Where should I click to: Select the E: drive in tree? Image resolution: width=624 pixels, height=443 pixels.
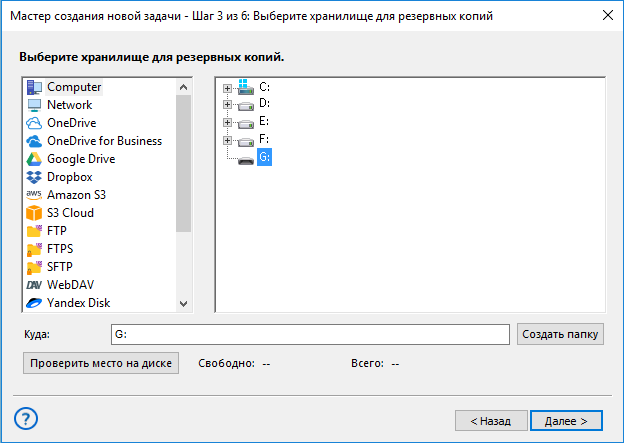tap(264, 122)
